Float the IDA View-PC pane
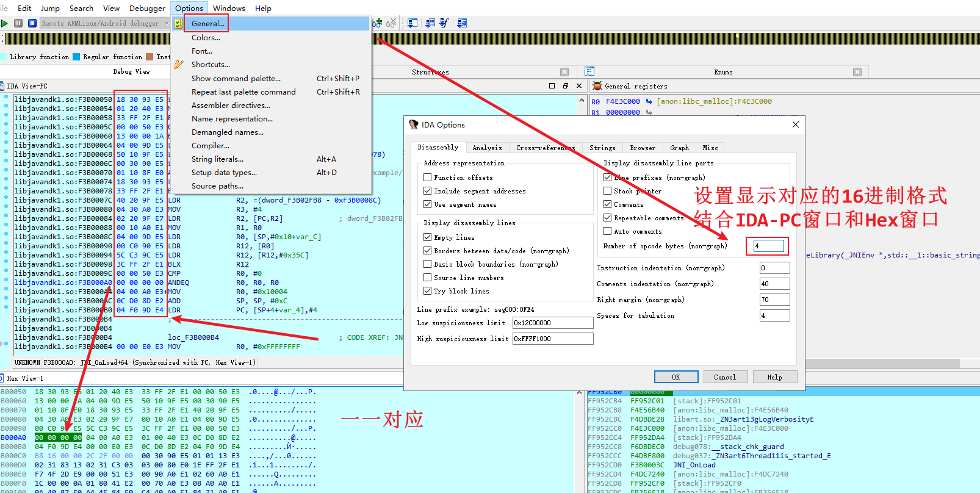This screenshot has width=980, height=493. [x=566, y=86]
